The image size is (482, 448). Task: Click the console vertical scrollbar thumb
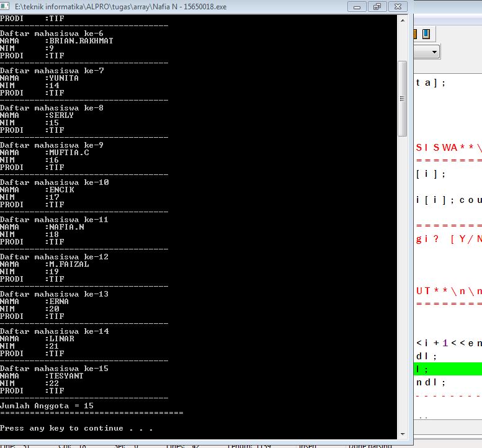402,99
